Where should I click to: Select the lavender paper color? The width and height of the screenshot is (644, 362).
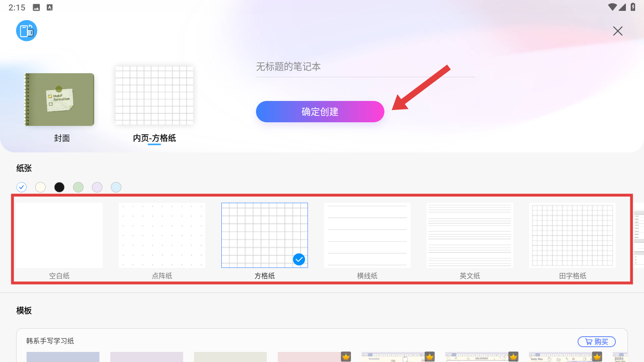(97, 187)
